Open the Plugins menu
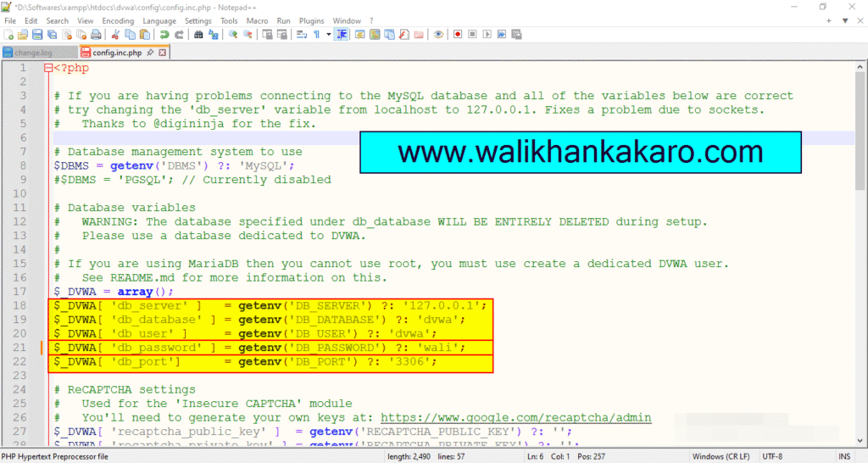This screenshot has width=868, height=463. coord(312,20)
